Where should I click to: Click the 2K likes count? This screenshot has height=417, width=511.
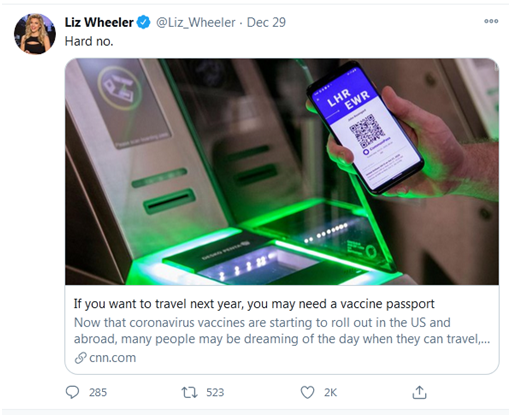coord(330,392)
